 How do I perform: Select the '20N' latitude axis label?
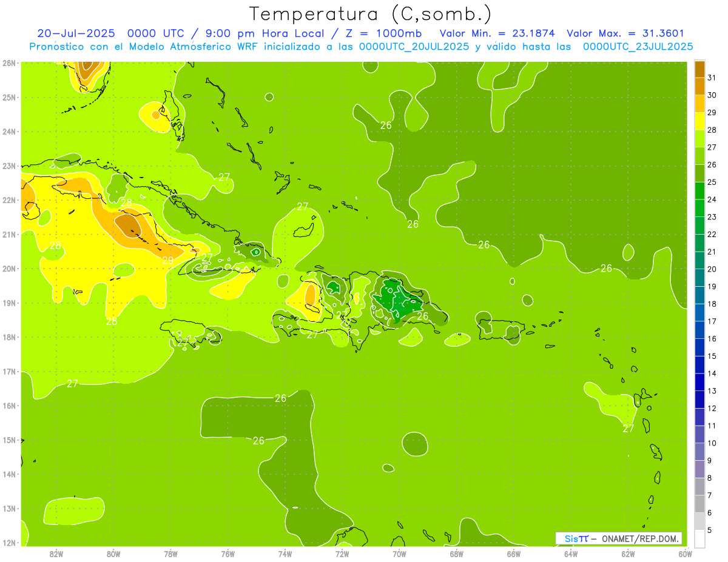(x=8, y=269)
